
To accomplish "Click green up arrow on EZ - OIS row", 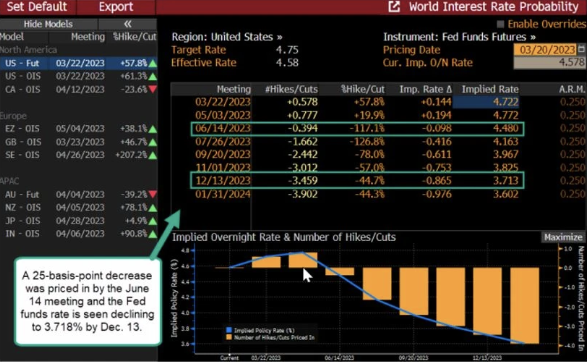I will (153, 129).
